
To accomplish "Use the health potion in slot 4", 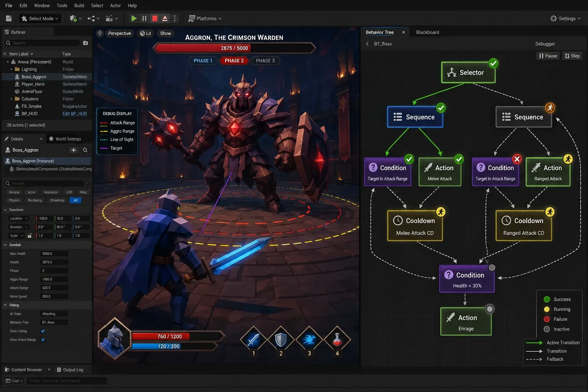I will tap(337, 339).
